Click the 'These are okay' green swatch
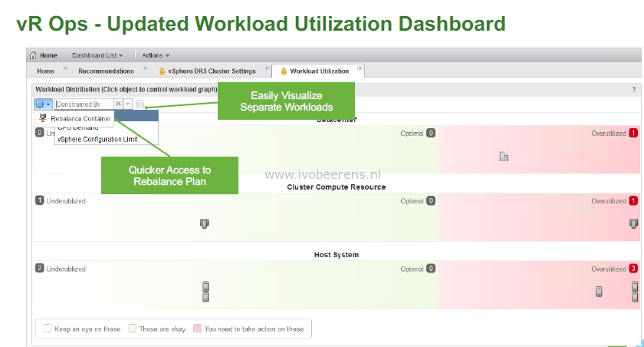 [x=132, y=328]
